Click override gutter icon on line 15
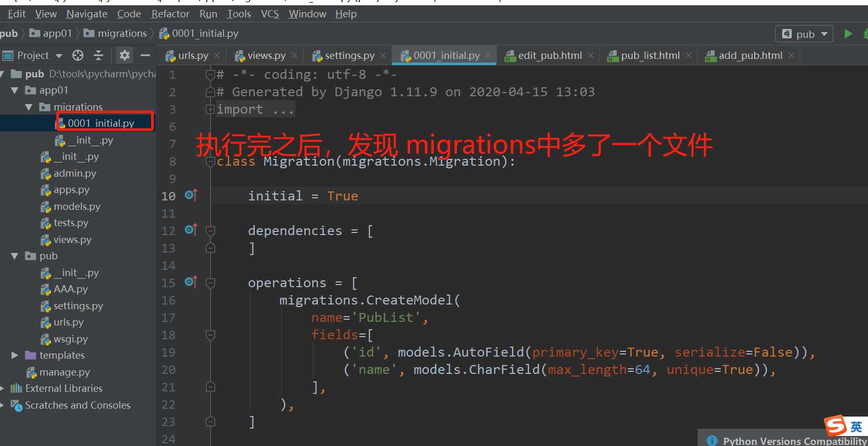Viewport: 868px width, 446px height. 191,282
